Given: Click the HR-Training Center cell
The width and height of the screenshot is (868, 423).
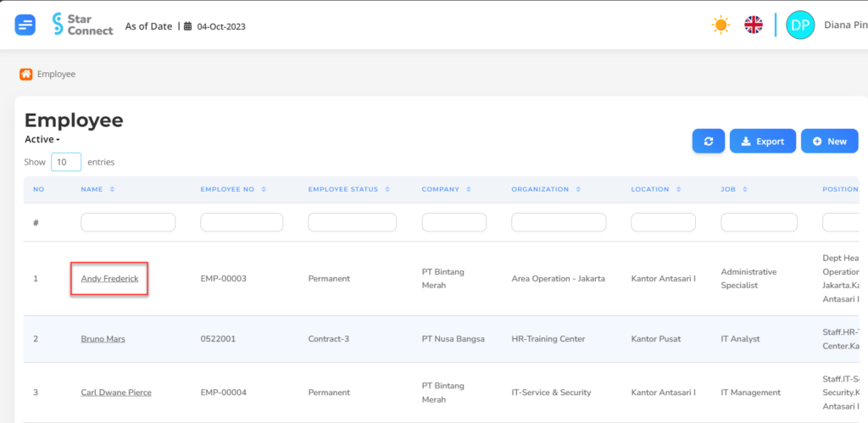Looking at the screenshot, I should click(548, 339).
